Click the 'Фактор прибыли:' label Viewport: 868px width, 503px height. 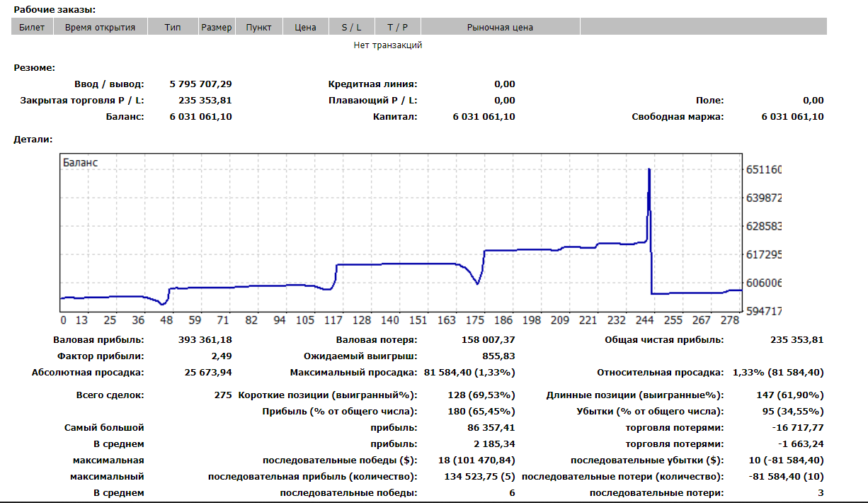pyautogui.click(x=101, y=356)
